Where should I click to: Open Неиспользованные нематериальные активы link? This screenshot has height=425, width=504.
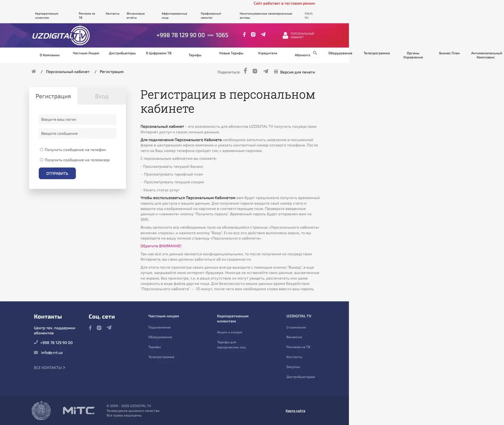[x=266, y=15]
